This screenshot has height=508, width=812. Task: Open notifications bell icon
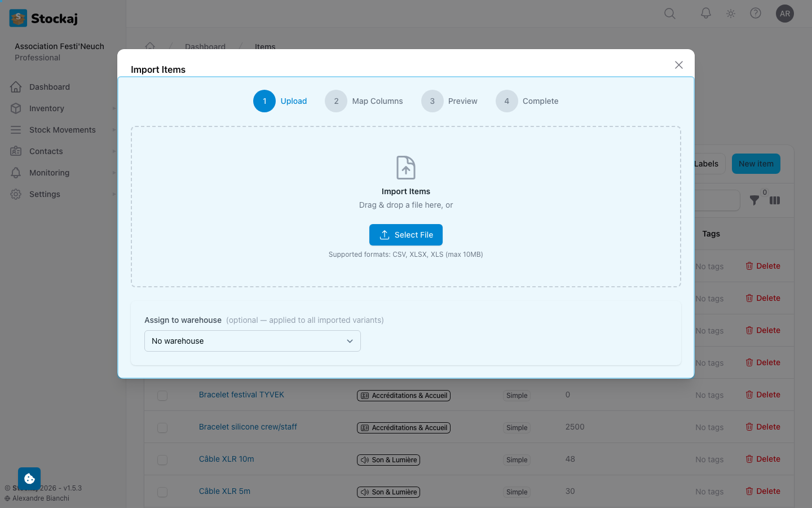tap(706, 14)
